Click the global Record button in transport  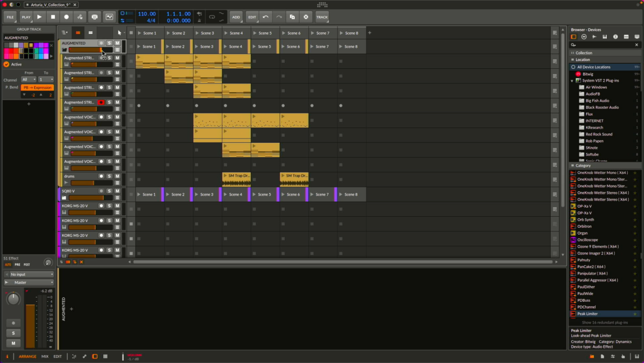(66, 17)
